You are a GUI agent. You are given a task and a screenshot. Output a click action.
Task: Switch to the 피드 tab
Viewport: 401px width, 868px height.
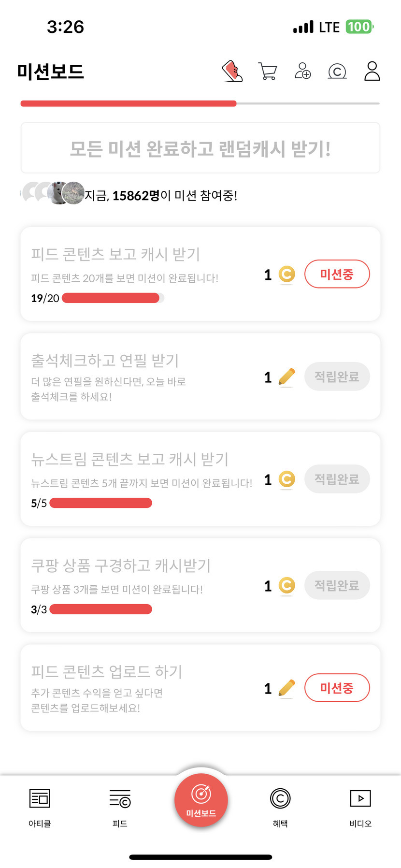click(x=120, y=805)
